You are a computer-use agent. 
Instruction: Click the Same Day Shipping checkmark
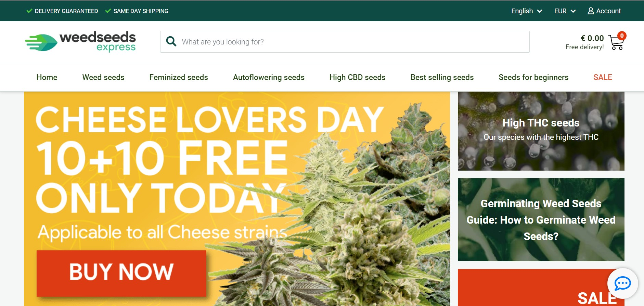108,11
